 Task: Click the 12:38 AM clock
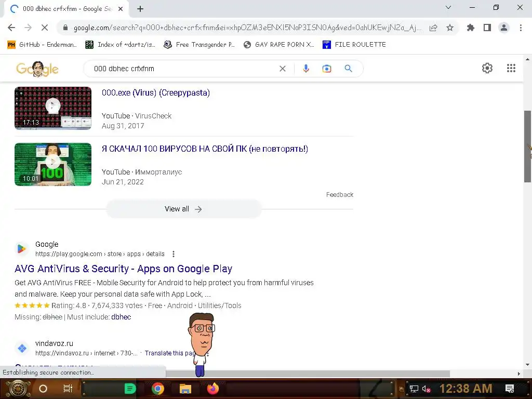tap(465, 389)
